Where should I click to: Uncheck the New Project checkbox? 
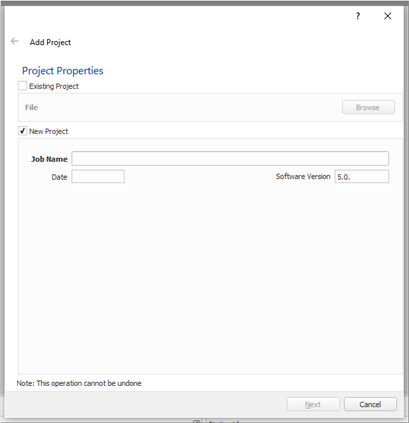(x=22, y=131)
